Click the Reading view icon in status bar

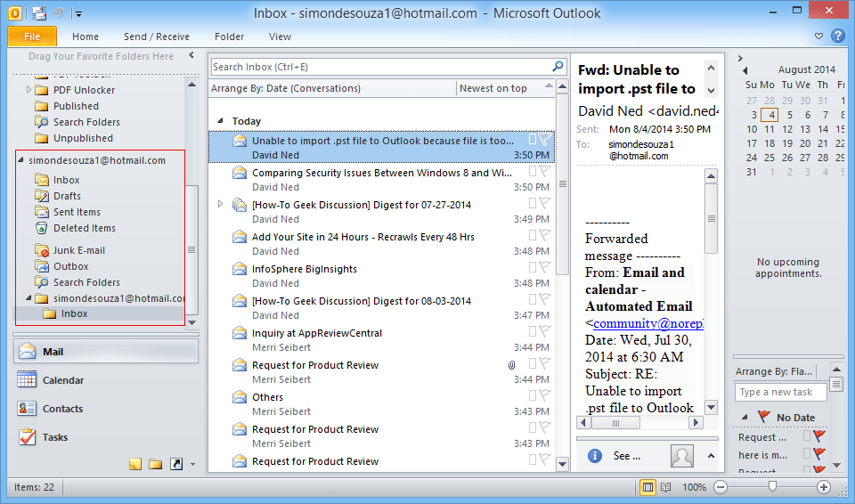(x=666, y=487)
